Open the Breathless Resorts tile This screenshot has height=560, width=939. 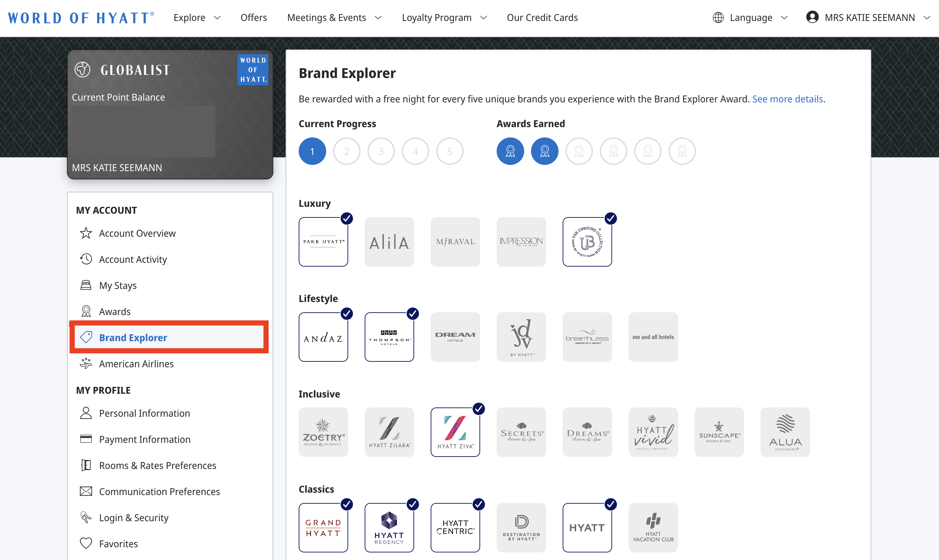tap(587, 337)
